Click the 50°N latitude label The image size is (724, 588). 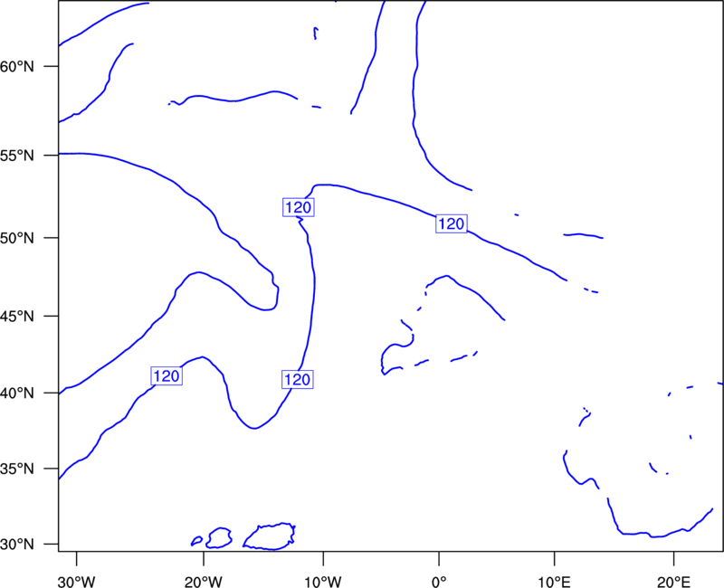16,239
